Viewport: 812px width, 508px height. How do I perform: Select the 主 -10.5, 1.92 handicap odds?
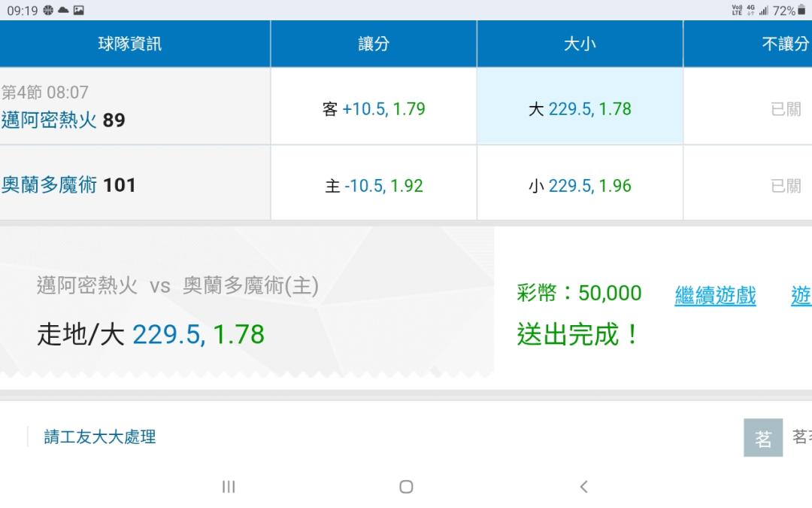[x=374, y=185]
